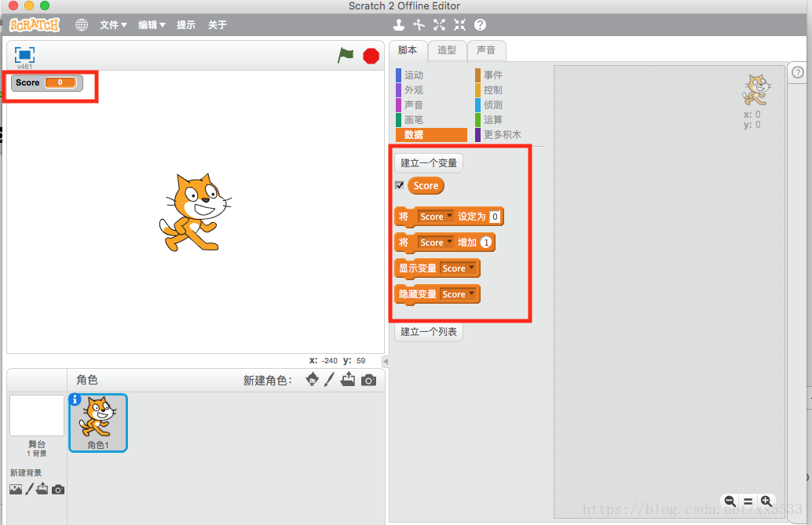This screenshot has height=525, width=812.
Task: Select the grow sprite tool
Action: pyautogui.click(x=439, y=25)
